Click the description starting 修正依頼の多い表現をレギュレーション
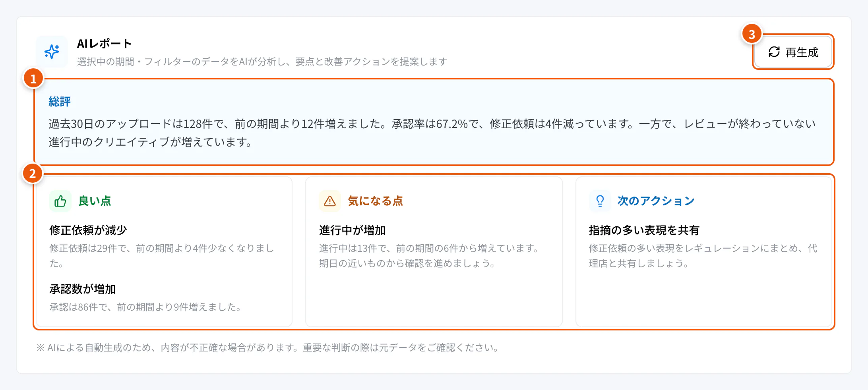The width and height of the screenshot is (868, 390). click(x=703, y=256)
